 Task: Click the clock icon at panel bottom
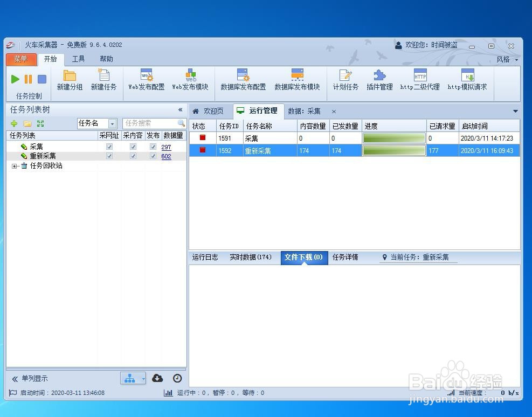[x=177, y=378]
